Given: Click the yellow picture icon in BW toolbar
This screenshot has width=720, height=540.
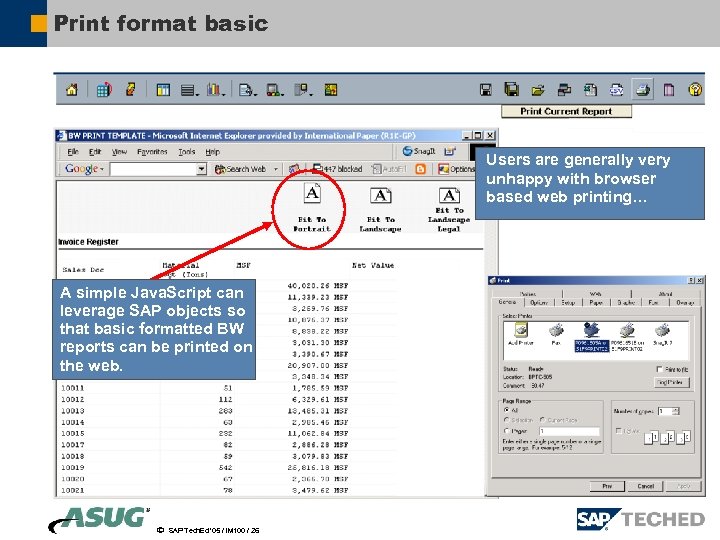Looking at the screenshot, I should pos(331,90).
